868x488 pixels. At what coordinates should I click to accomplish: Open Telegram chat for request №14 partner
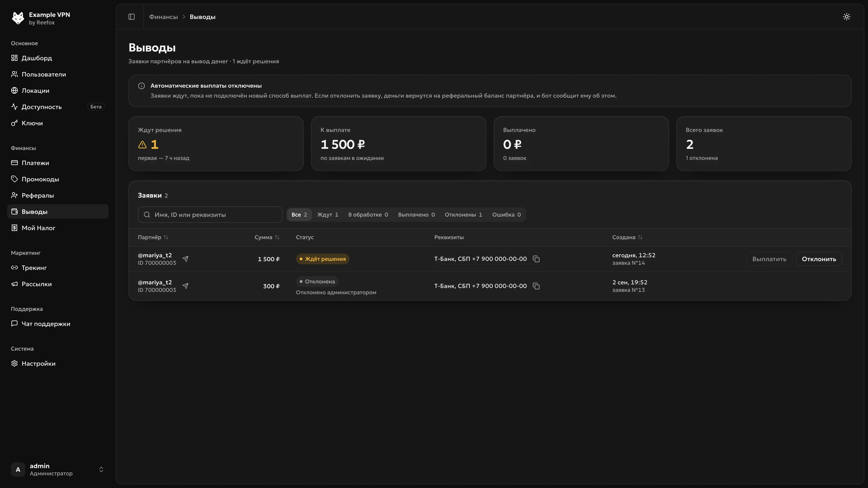pos(185,259)
